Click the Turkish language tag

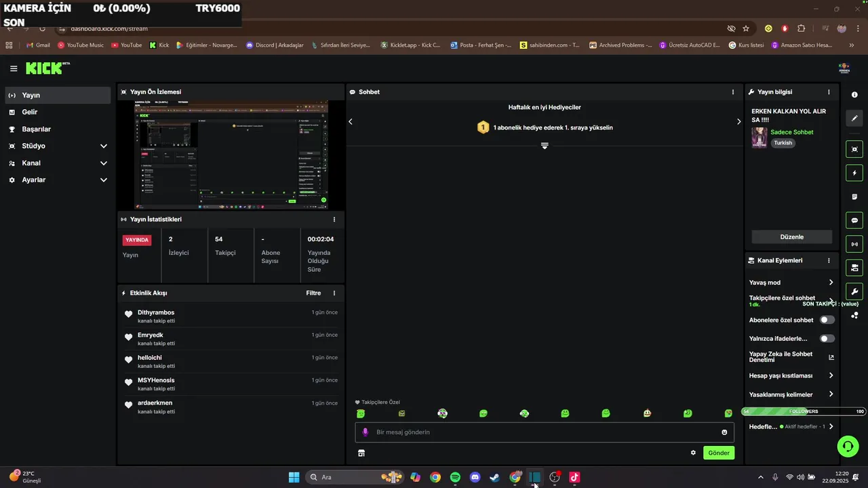click(783, 143)
